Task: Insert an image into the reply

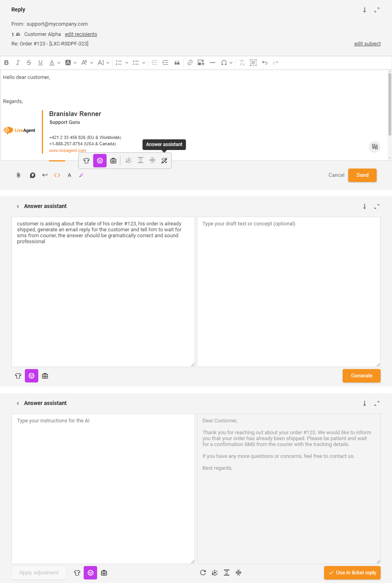Action: coord(201,63)
